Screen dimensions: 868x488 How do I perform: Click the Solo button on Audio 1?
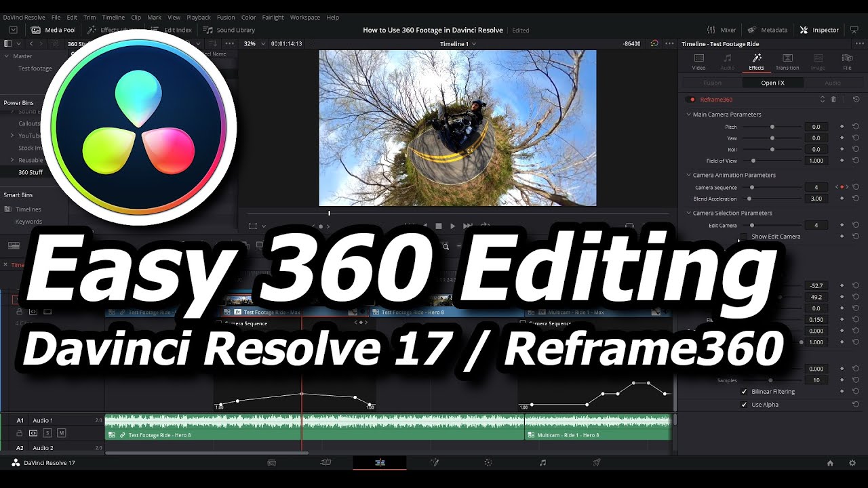47,433
